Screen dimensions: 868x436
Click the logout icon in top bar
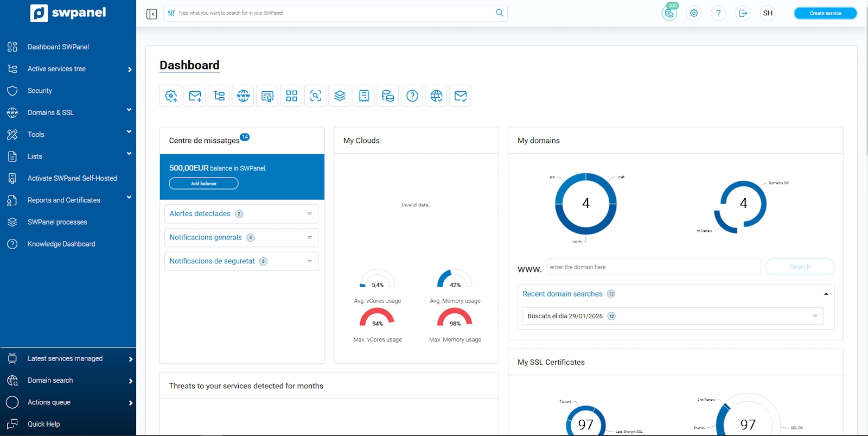tap(743, 13)
